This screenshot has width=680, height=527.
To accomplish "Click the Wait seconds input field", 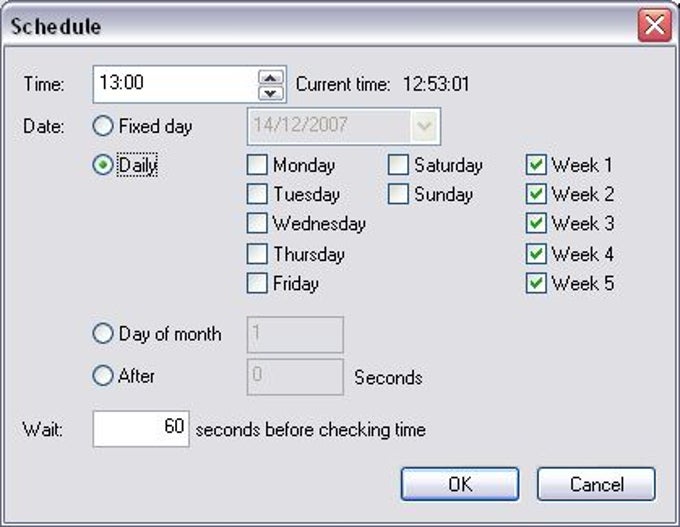I will coord(141,429).
